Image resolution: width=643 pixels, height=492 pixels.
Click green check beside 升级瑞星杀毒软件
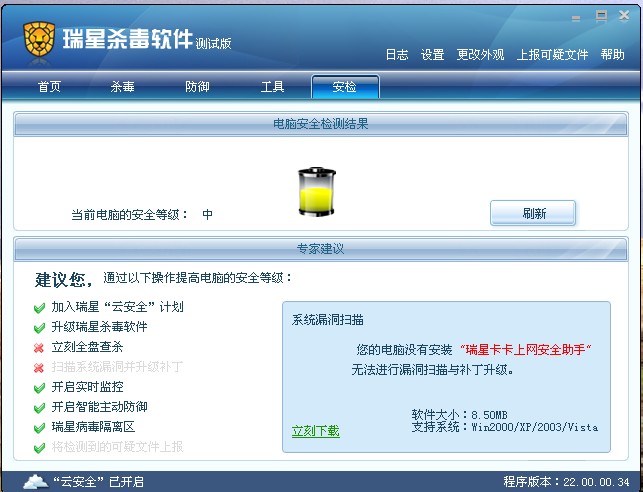click(x=39, y=328)
